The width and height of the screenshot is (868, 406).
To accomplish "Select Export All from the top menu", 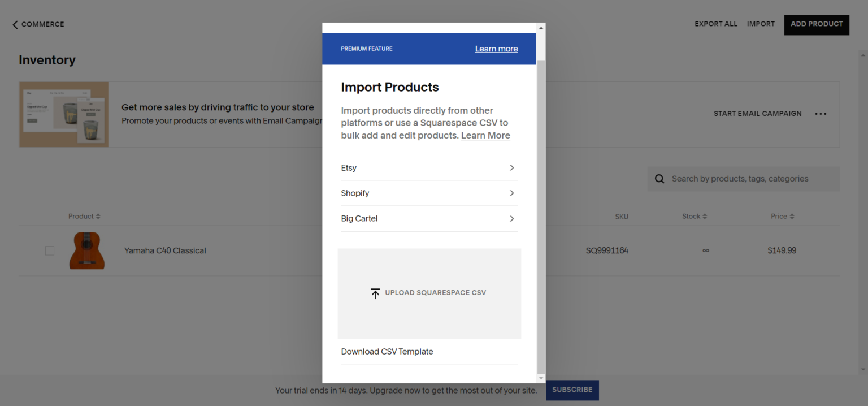I will coord(716,24).
